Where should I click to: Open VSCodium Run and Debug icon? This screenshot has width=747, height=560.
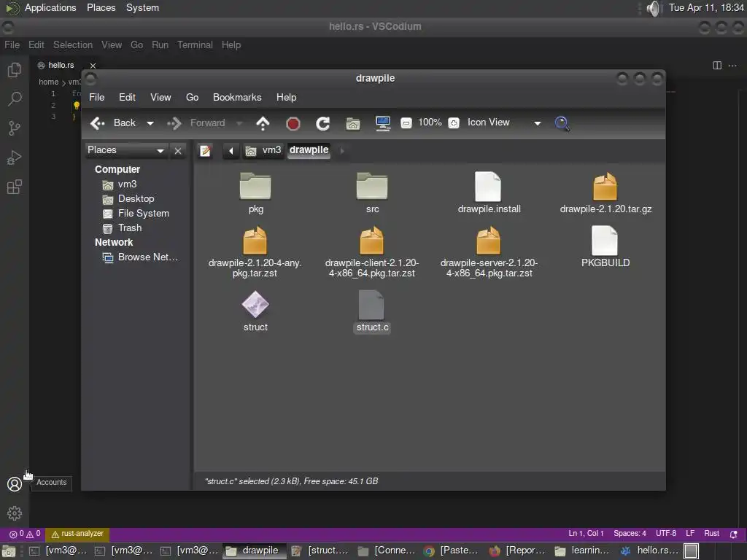click(x=15, y=157)
